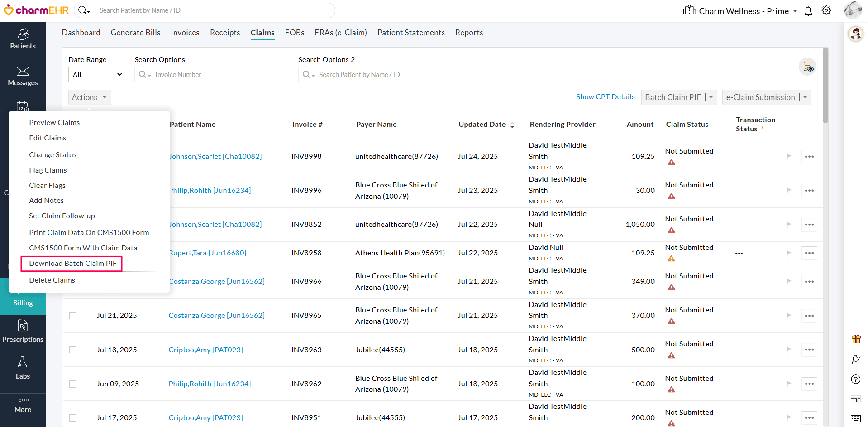Image resolution: width=868 pixels, height=427 pixels.
Task: Click the help question mark icon
Action: tap(855, 379)
